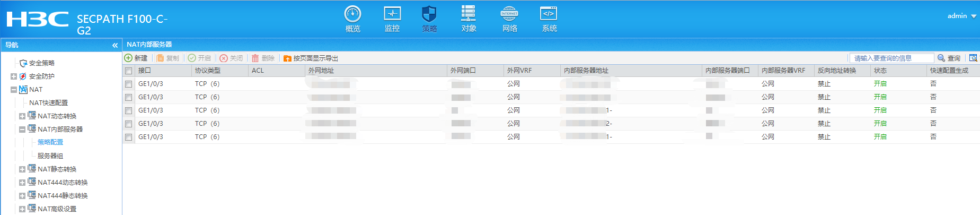Sort by the 外网VRF column header
This screenshot has width=980, height=215.
(532, 71)
